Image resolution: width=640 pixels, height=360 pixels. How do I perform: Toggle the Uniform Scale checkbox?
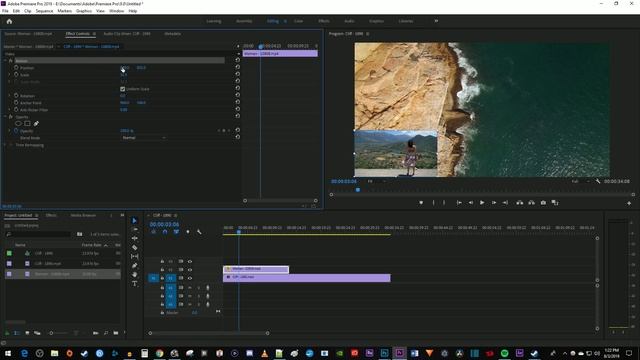(122, 89)
